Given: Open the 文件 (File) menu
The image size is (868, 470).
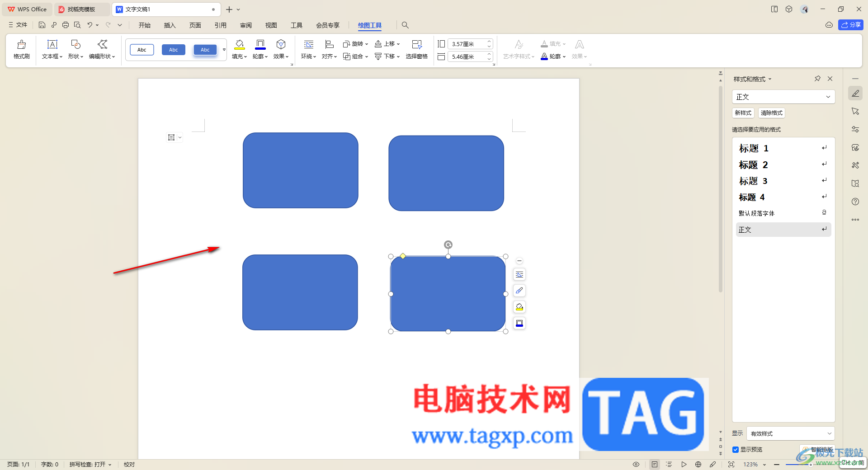Looking at the screenshot, I should tap(18, 25).
